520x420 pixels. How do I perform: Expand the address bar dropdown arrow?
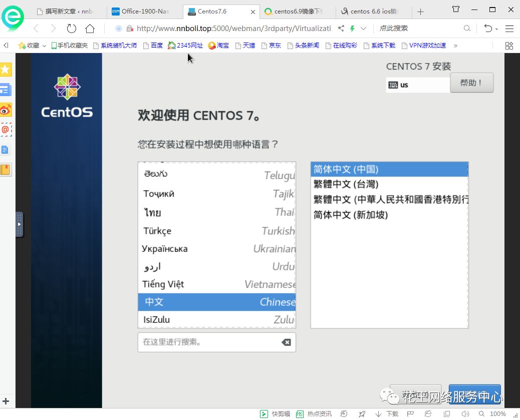pyautogui.click(x=364, y=28)
